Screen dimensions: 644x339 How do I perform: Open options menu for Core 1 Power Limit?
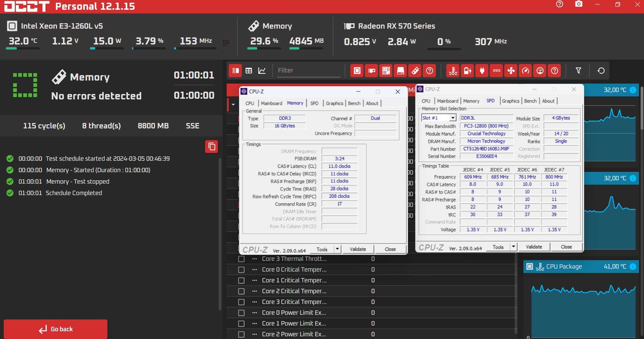coord(254,323)
